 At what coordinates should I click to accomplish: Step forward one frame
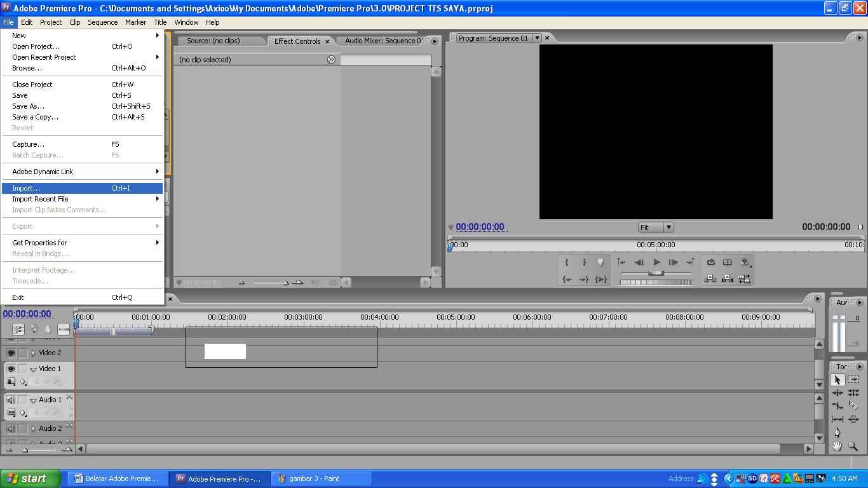[x=674, y=262]
